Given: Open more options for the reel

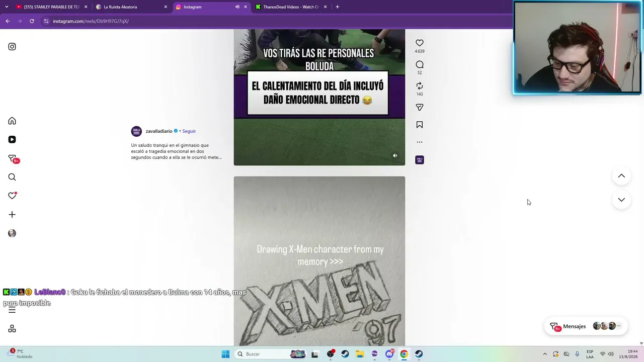Looking at the screenshot, I should pyautogui.click(x=420, y=142).
